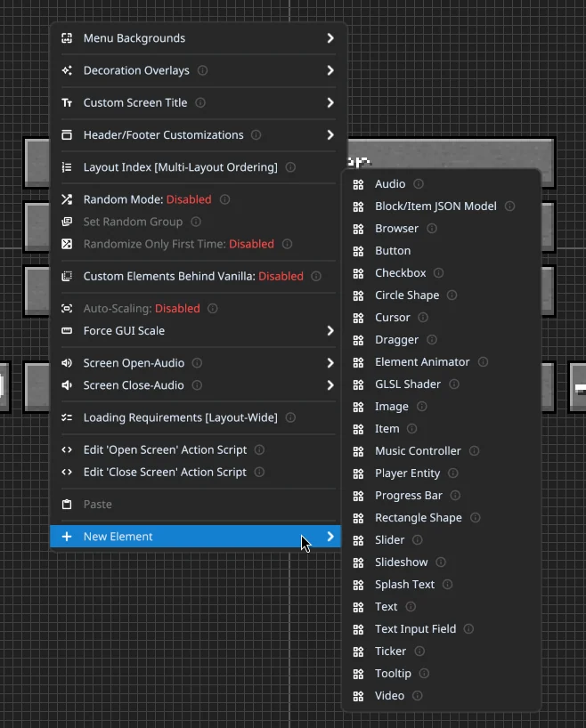The image size is (586, 728).
Task: Click the info icon beside Audio element
Action: click(419, 184)
